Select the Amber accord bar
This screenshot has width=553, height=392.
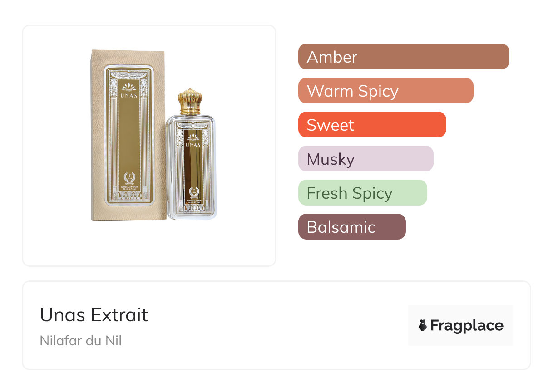click(x=403, y=57)
